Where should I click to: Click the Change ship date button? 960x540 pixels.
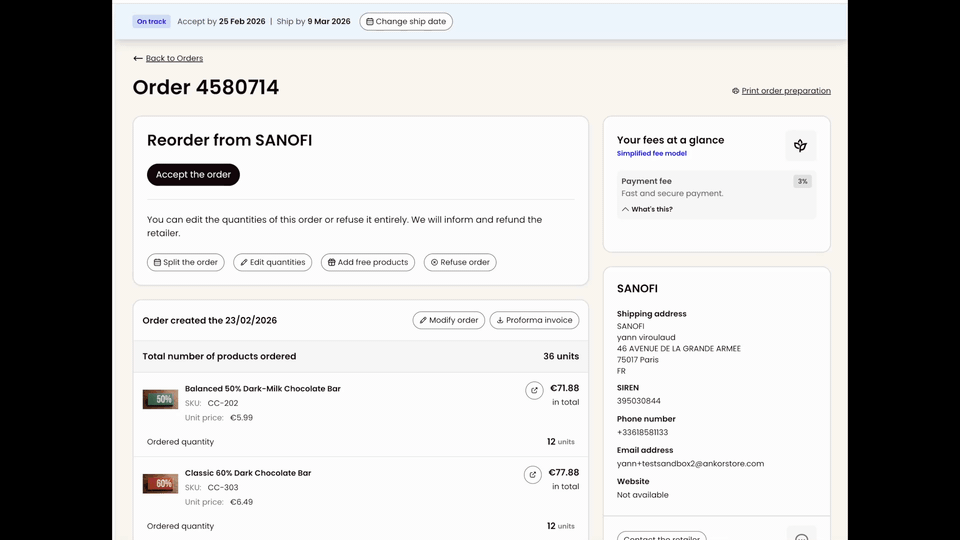click(x=406, y=21)
